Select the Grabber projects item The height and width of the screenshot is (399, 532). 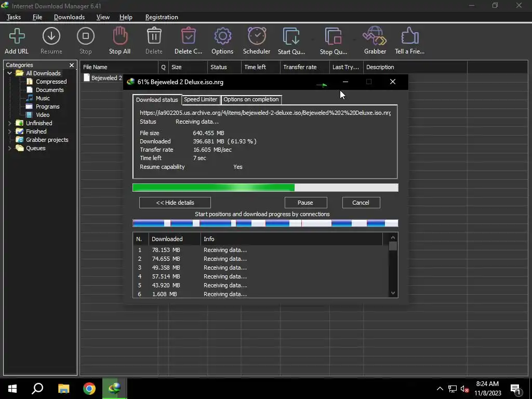pos(47,140)
